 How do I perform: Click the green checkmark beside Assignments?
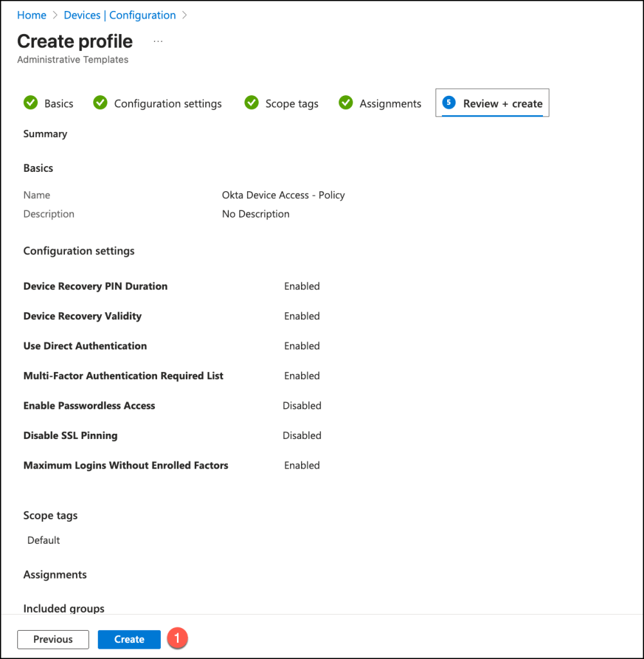click(x=346, y=103)
